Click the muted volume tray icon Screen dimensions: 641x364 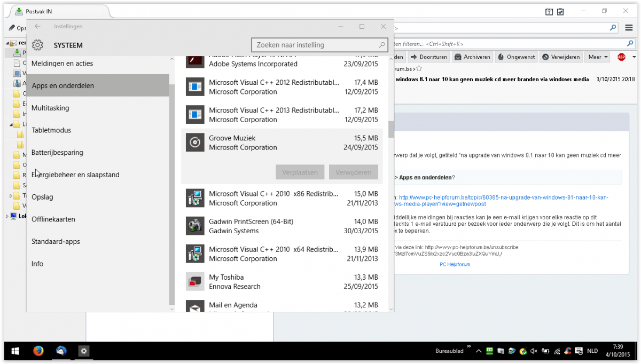pyautogui.click(x=534, y=351)
